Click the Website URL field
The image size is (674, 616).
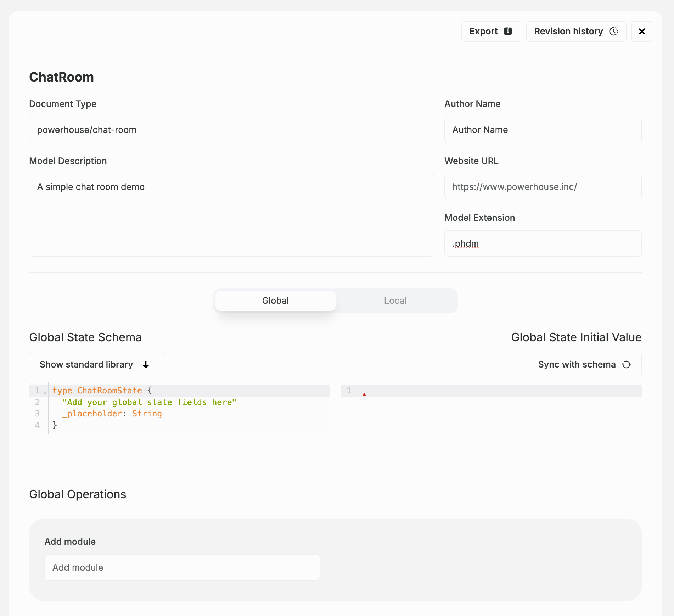[543, 187]
